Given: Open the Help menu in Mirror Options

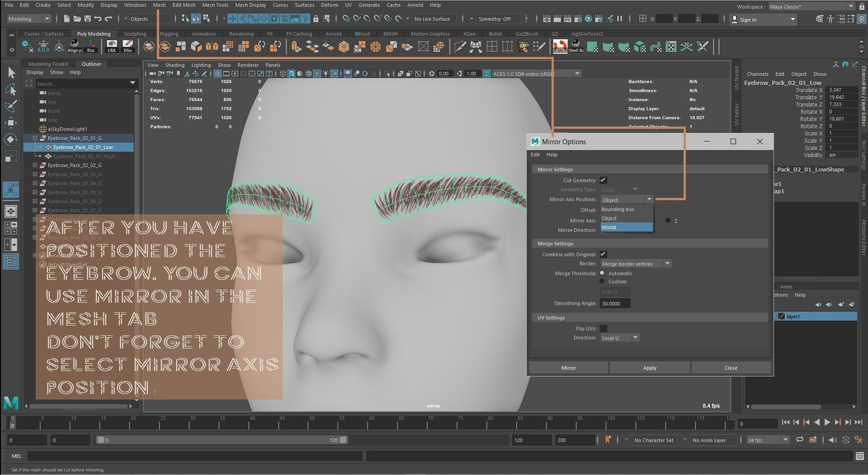Looking at the screenshot, I should tap(552, 155).
